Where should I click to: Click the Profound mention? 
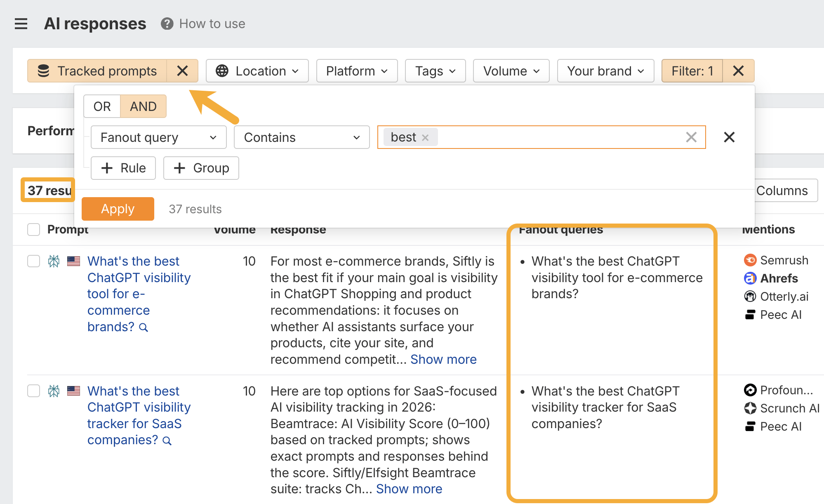779,390
